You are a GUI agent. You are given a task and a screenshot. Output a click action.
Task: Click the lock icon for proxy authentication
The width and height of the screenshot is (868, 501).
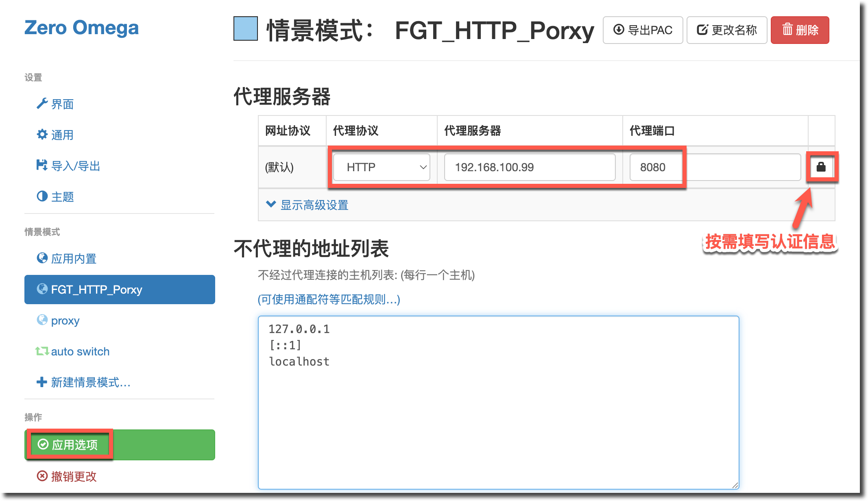point(821,167)
